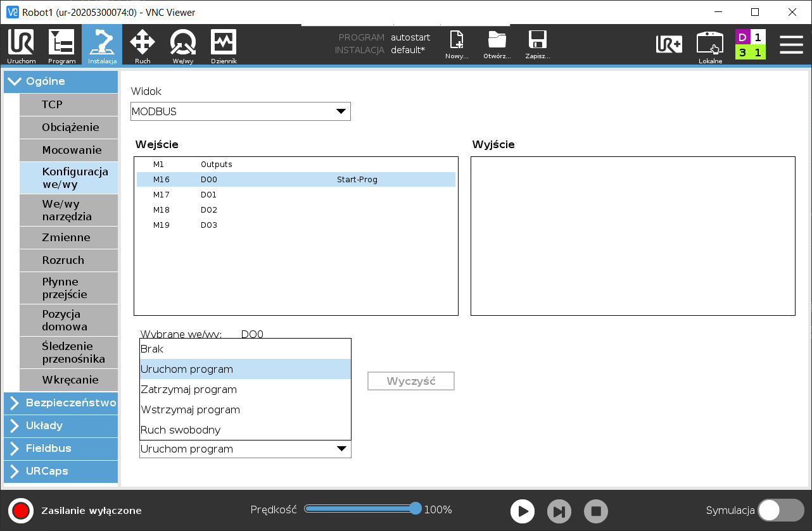This screenshot has height=531, width=812.
Task: Open We/wy narzędzia in sidebar
Action: (x=68, y=210)
